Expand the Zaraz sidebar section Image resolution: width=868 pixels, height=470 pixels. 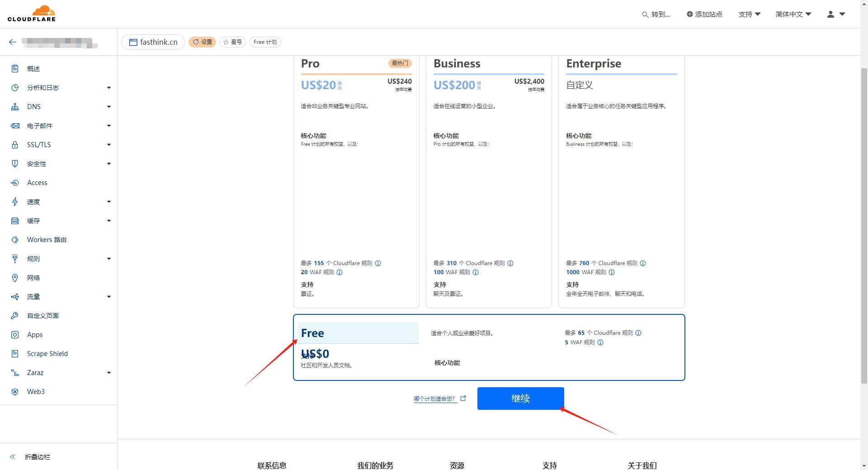coord(109,373)
